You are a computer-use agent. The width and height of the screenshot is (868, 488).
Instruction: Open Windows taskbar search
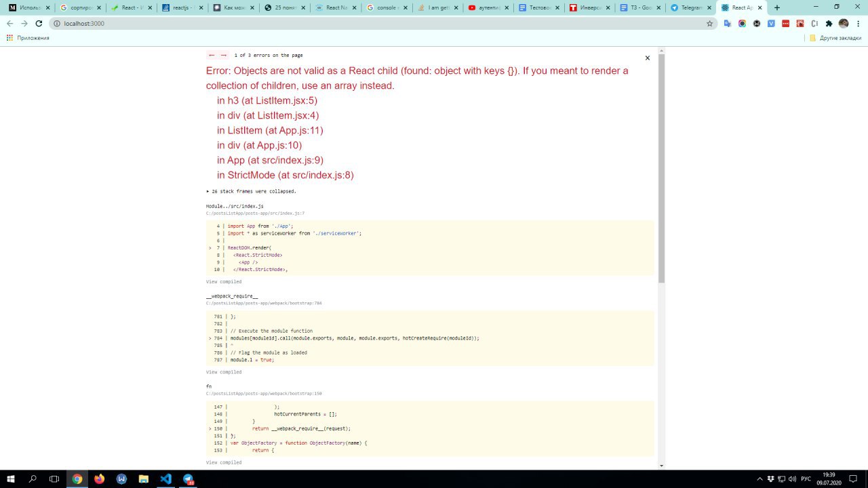tap(33, 479)
